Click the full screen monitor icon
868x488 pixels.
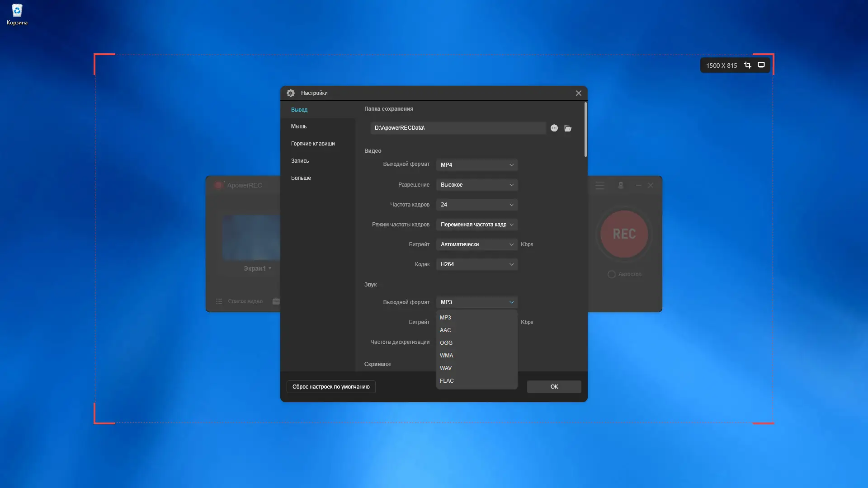click(x=761, y=65)
